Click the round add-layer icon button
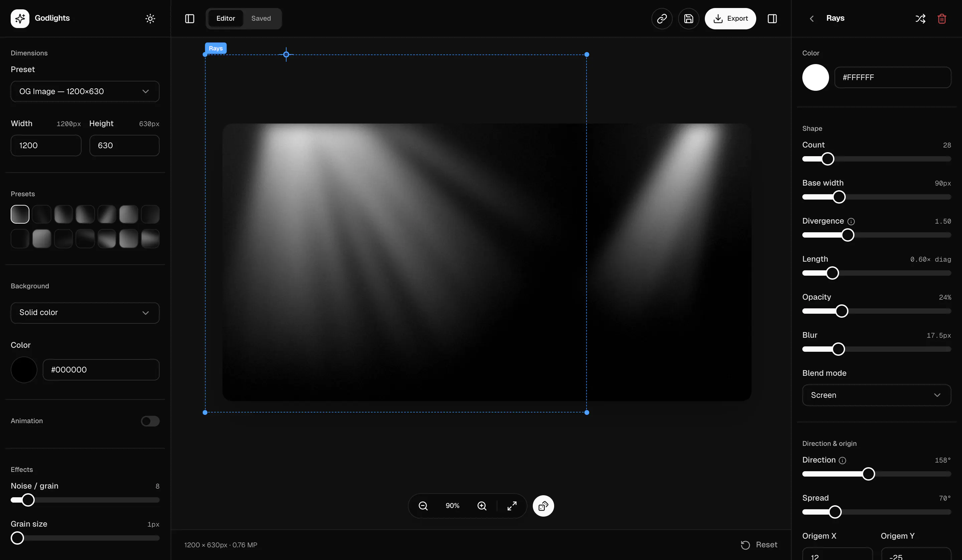962x560 pixels. [543, 506]
